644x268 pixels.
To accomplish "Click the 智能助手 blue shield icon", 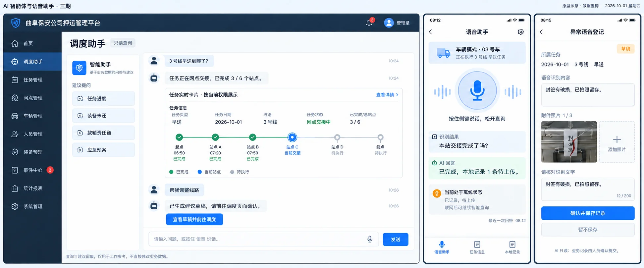I will click(79, 68).
